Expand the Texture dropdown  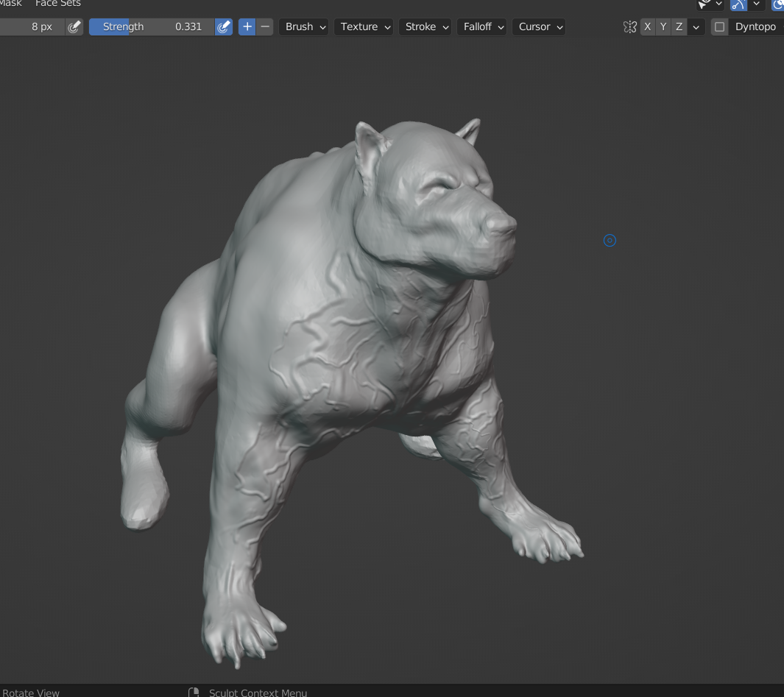click(x=366, y=27)
